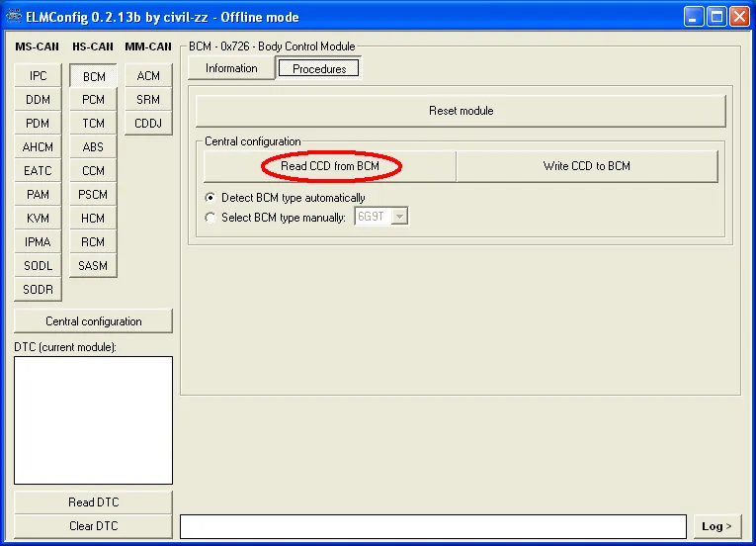Open the Procedures tab
Image resolution: width=756 pixels, height=546 pixels.
319,69
